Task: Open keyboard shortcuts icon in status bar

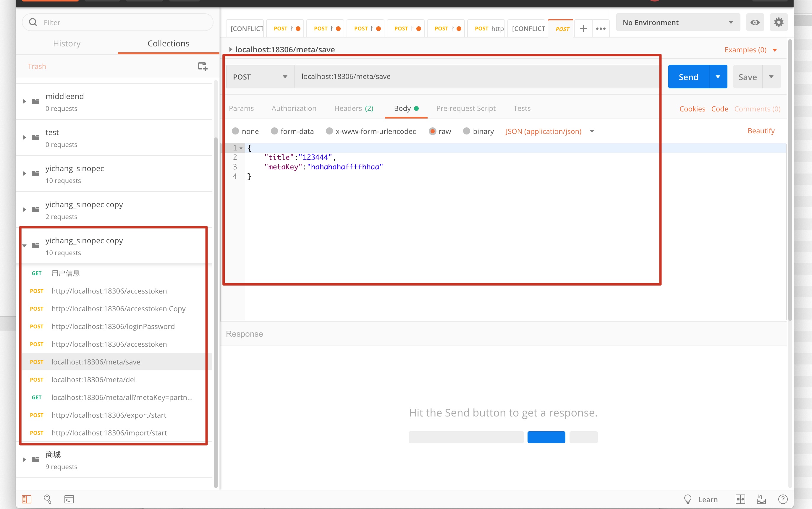Action: click(x=761, y=499)
